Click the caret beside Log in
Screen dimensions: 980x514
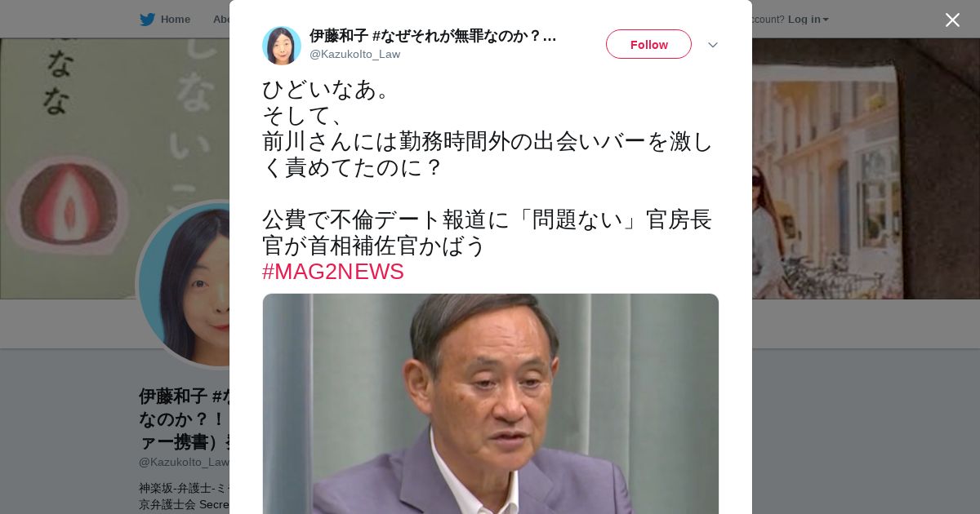coord(826,20)
